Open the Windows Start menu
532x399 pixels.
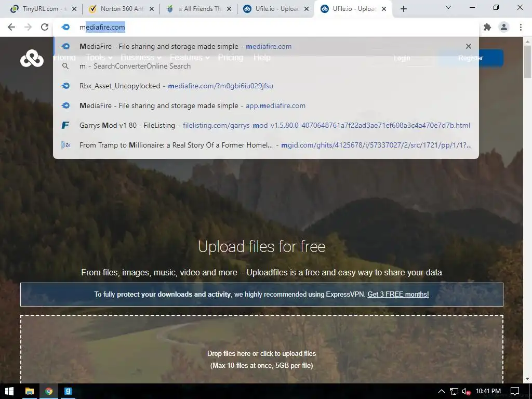tap(9, 391)
